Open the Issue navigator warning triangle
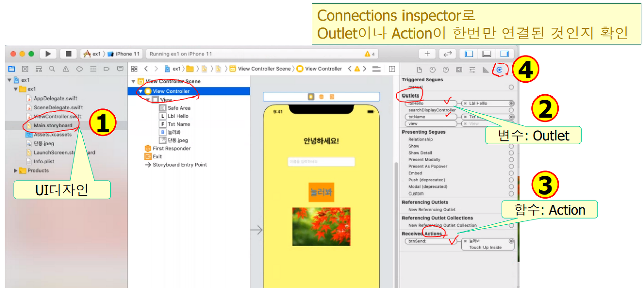Image resolution: width=644 pixels, height=291 pixels. pyautogui.click(x=65, y=69)
